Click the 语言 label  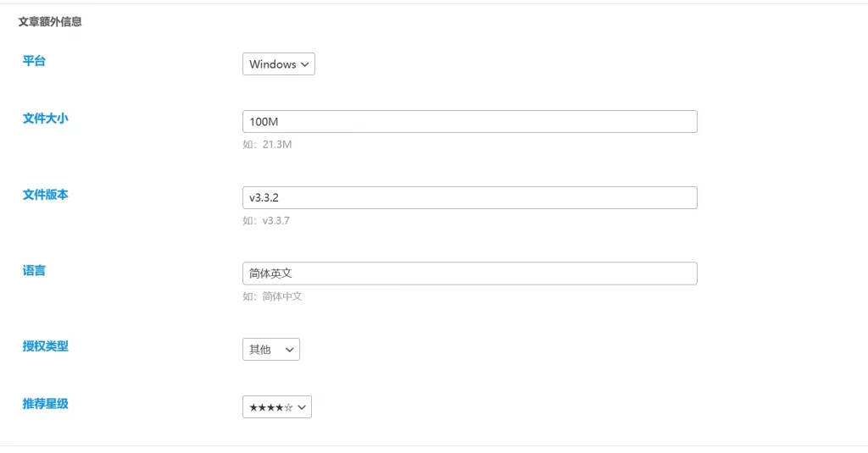click(x=34, y=271)
